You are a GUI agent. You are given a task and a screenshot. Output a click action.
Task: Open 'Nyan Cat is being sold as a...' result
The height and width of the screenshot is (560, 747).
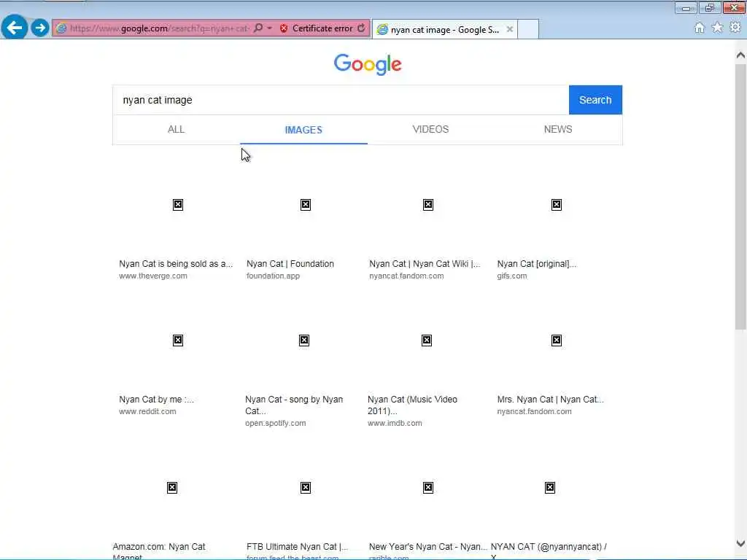pos(176,264)
